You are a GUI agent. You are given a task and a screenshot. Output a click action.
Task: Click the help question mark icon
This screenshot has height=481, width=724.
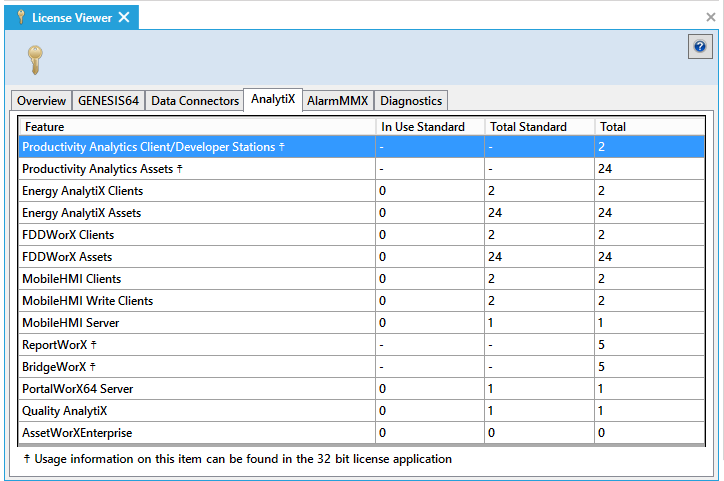700,47
